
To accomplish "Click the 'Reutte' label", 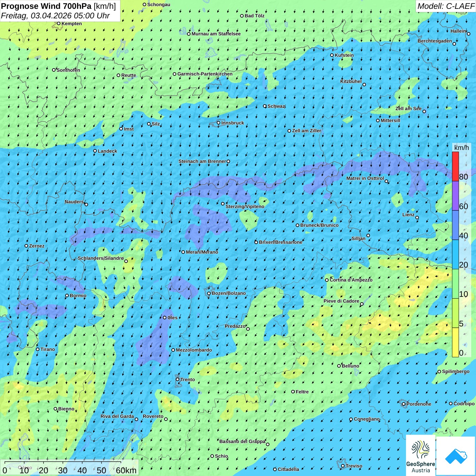I will point(129,75).
